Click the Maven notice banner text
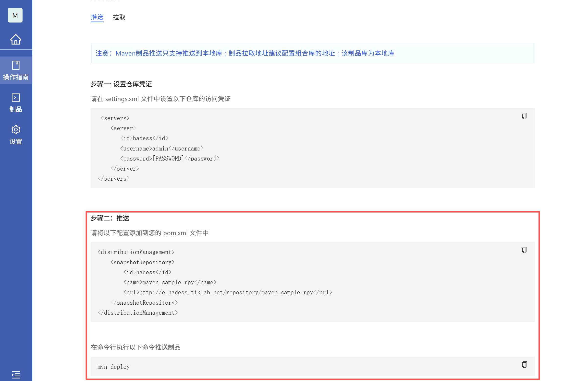This screenshot has height=381, width=588. pos(245,53)
